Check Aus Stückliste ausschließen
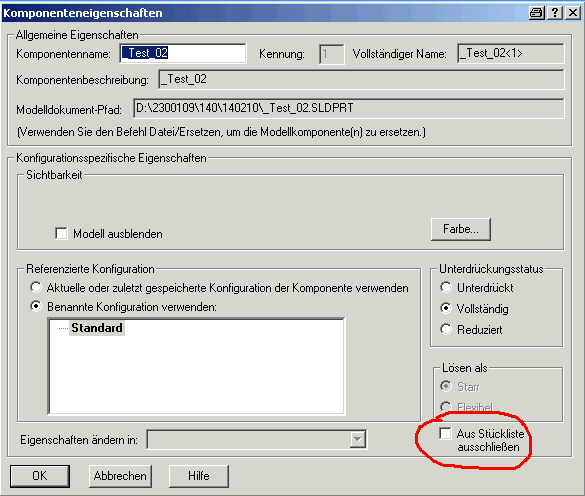585x496 pixels. click(x=445, y=433)
